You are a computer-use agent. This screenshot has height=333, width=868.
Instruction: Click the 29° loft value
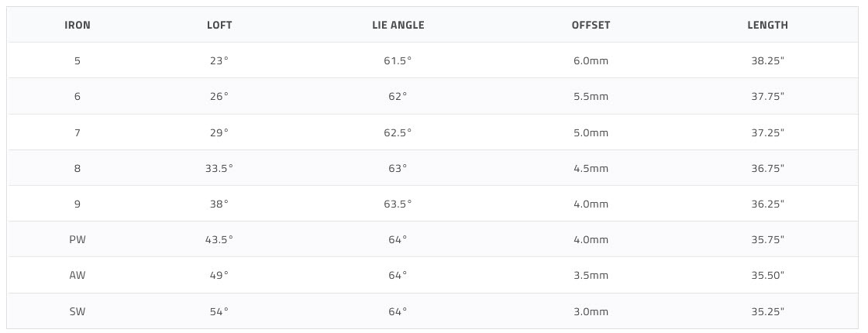[219, 132]
